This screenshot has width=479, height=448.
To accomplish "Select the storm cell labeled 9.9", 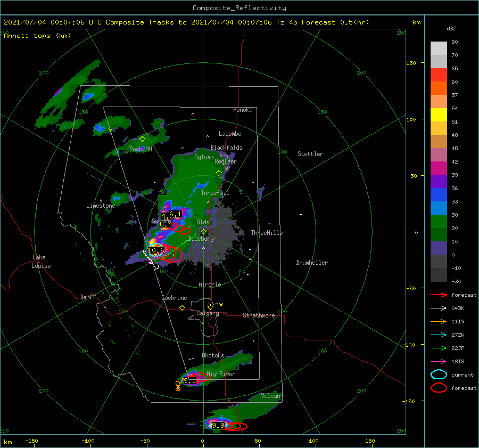I will pos(218,425).
